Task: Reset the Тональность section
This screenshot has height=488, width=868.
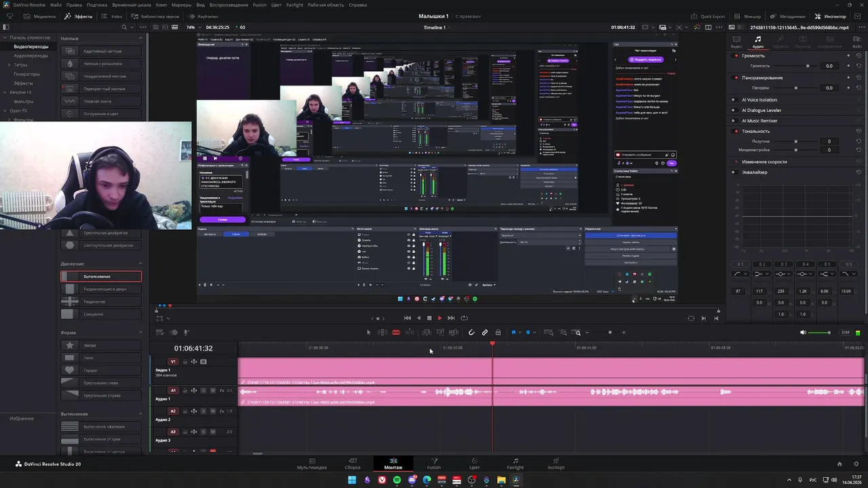Action: (859, 131)
